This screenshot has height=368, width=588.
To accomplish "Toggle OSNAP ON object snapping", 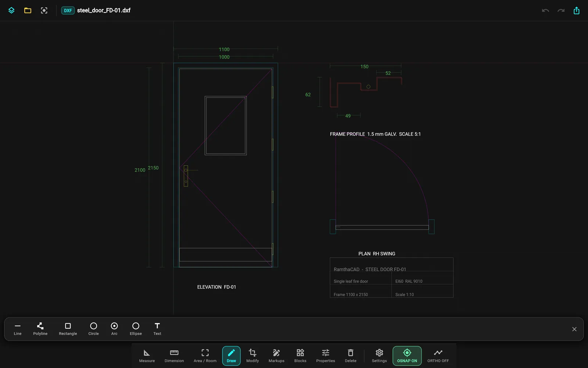I will coord(407,356).
